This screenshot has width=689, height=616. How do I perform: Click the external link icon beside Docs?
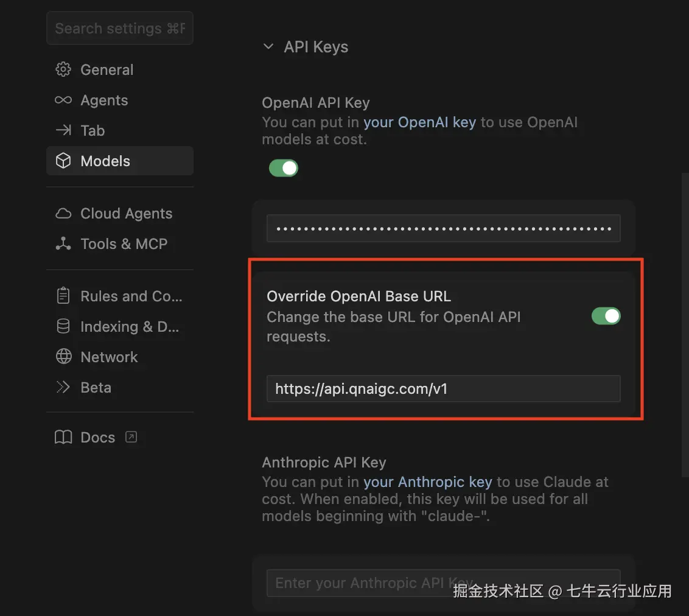131,437
